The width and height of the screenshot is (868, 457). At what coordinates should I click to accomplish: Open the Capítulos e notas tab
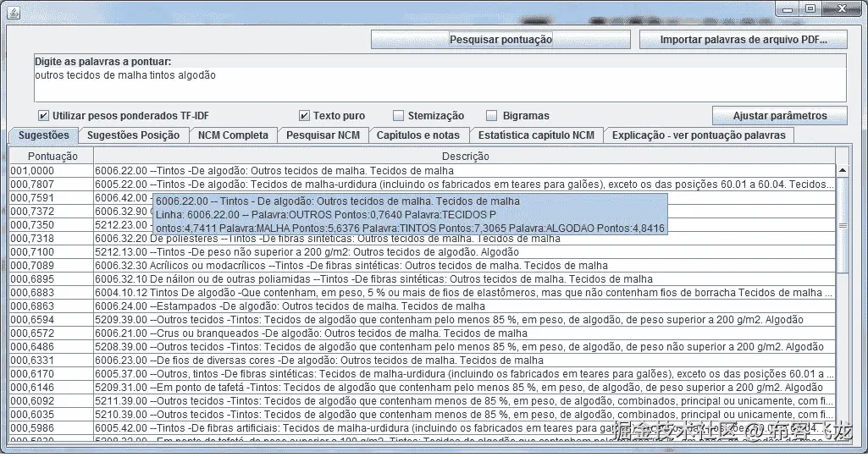click(418, 135)
